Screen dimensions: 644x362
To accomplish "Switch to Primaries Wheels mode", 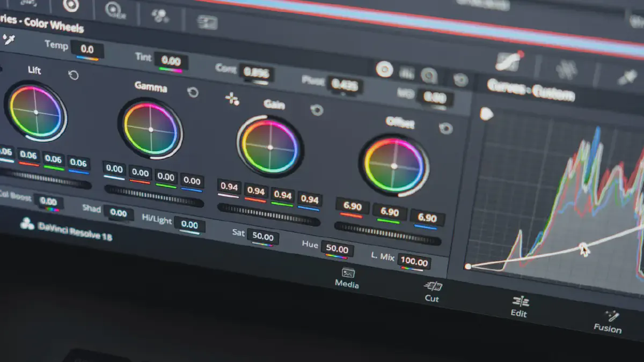I will [x=384, y=69].
